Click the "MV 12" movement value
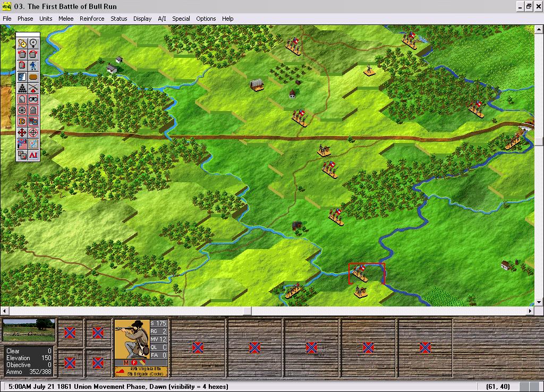Screen dimensions: 544x392 158,339
